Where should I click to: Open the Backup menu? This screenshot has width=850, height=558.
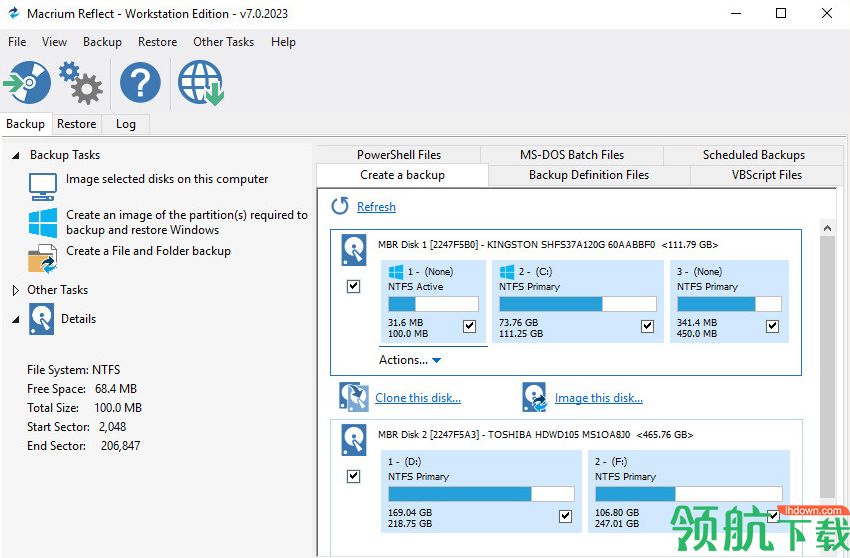tap(102, 42)
